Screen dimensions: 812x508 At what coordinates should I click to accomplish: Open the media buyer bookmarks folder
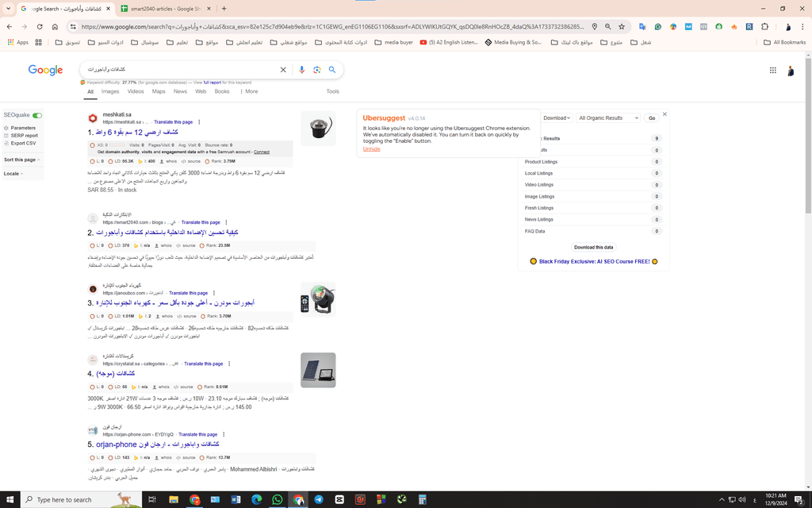[x=393, y=43]
